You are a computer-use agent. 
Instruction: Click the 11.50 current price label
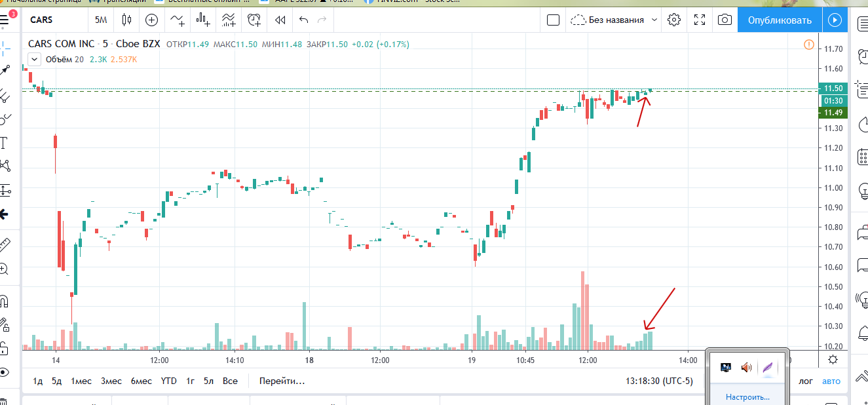coord(833,88)
